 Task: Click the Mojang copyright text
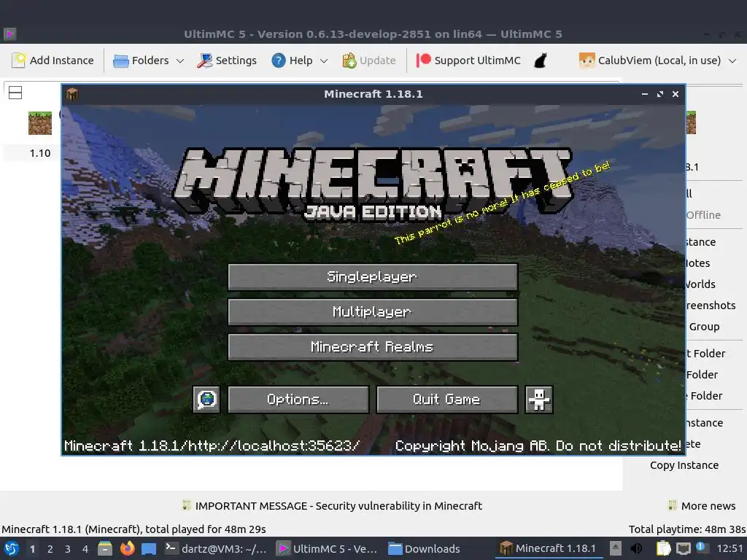[x=538, y=446]
